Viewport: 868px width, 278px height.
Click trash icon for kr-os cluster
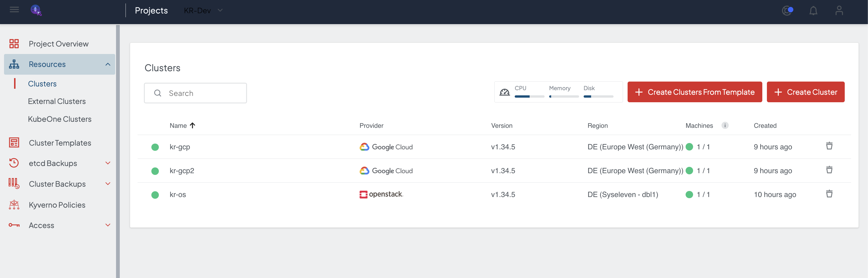tap(829, 194)
